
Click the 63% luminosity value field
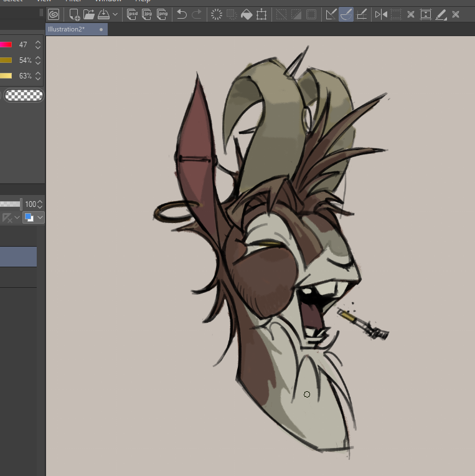click(25, 75)
